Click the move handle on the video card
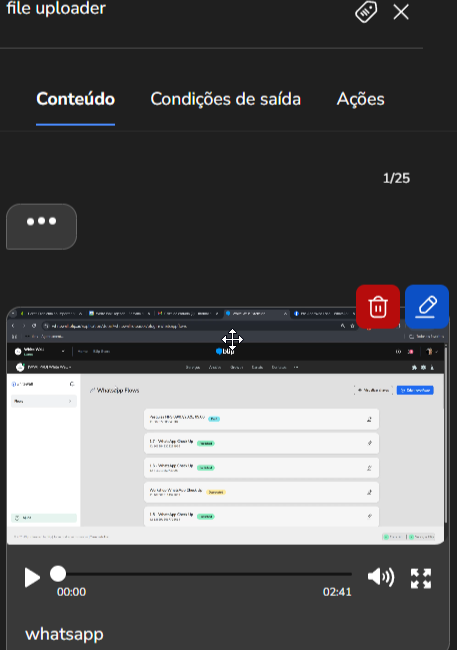 pos(232,340)
